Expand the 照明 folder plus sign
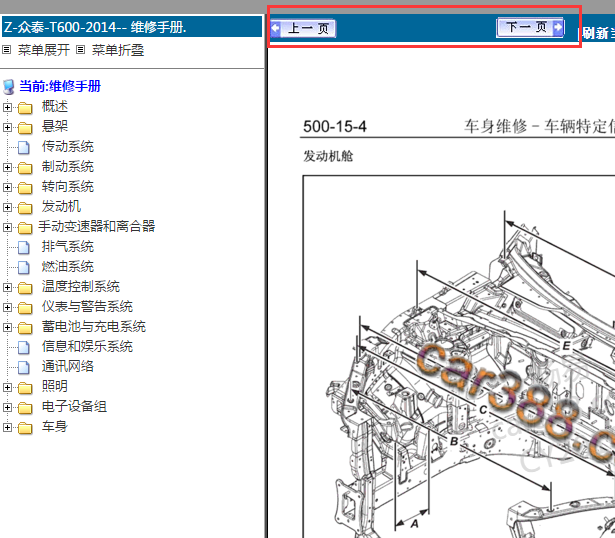The image size is (615, 538). point(7,387)
